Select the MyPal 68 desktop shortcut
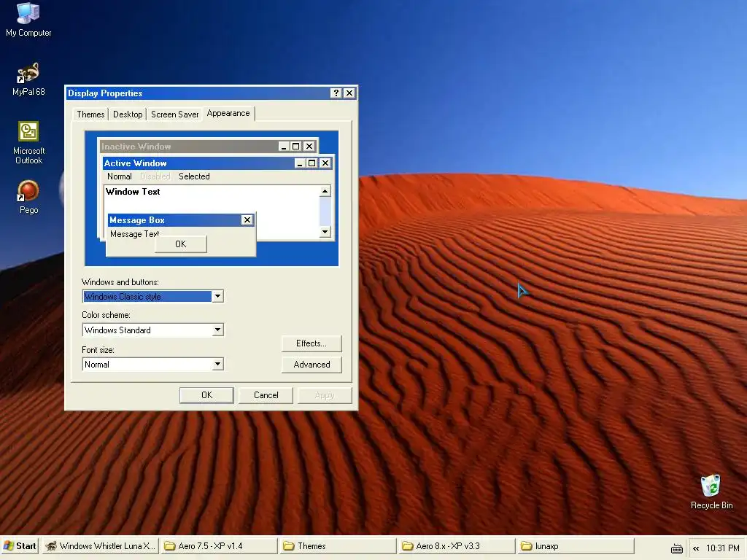 pyautogui.click(x=28, y=79)
